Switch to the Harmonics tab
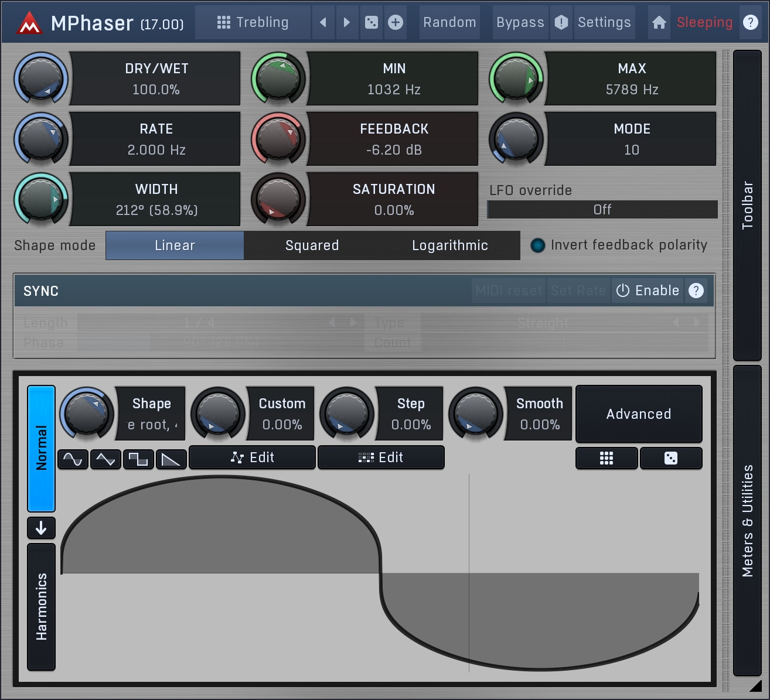Image resolution: width=770 pixels, height=700 pixels. pyautogui.click(x=41, y=606)
